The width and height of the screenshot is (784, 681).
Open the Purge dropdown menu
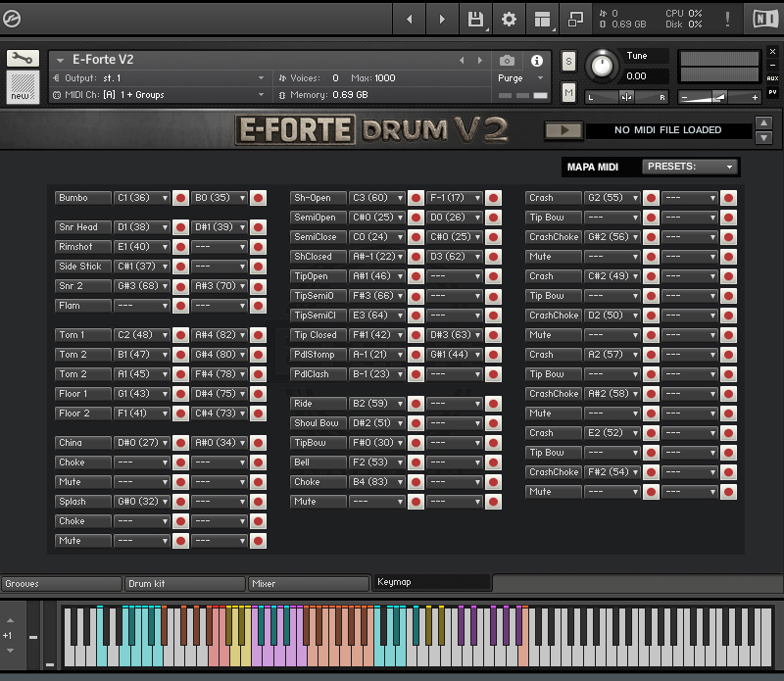coord(520,78)
